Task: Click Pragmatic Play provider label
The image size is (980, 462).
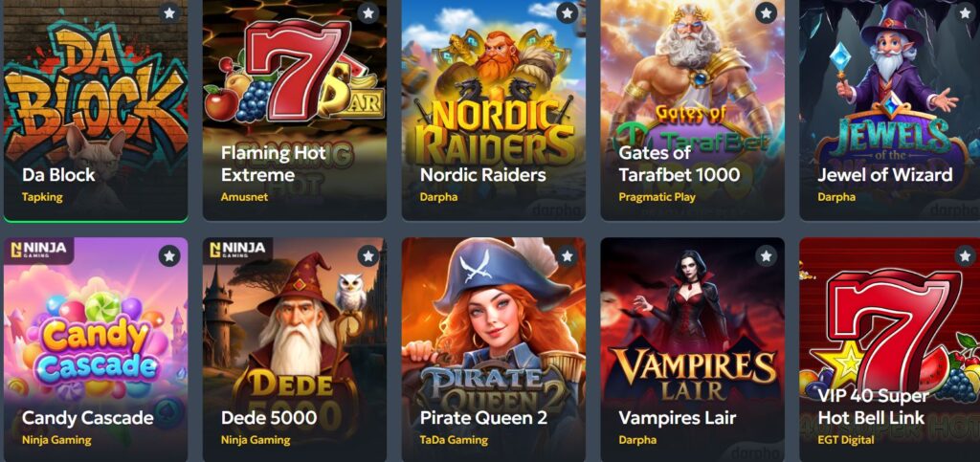Action: click(657, 197)
